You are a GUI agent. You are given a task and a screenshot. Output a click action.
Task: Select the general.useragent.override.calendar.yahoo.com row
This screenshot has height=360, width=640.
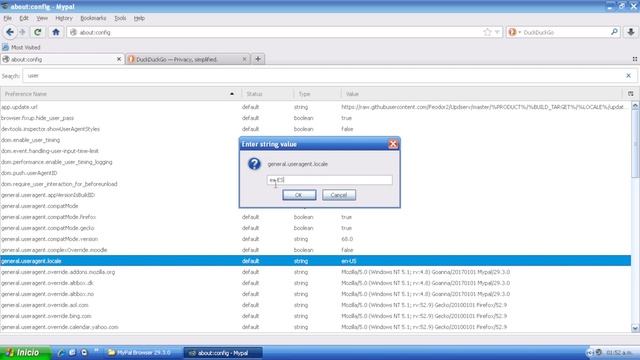[316, 327]
